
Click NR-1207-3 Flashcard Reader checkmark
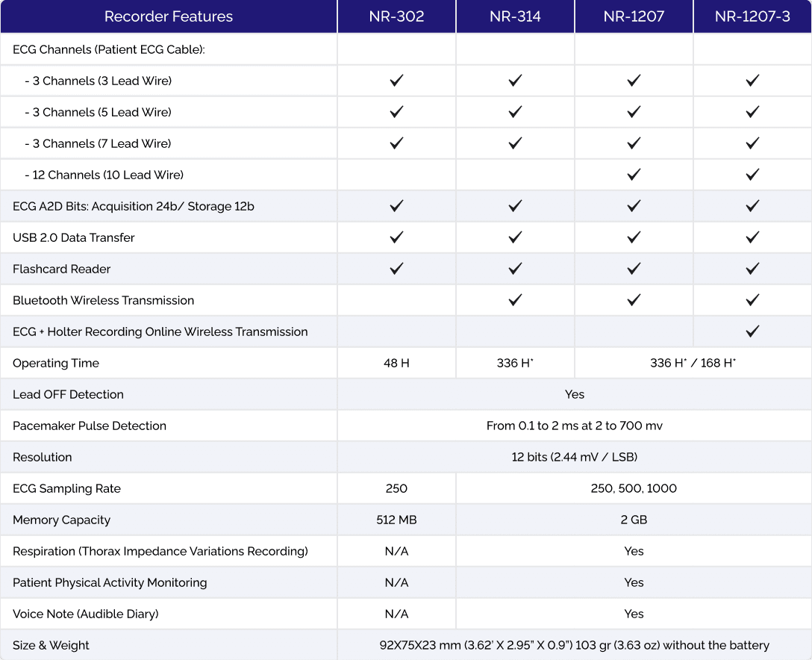point(752,269)
